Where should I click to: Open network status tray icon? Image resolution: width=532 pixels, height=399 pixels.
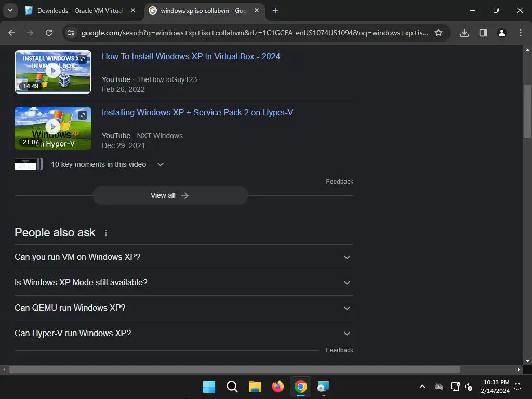(455, 387)
